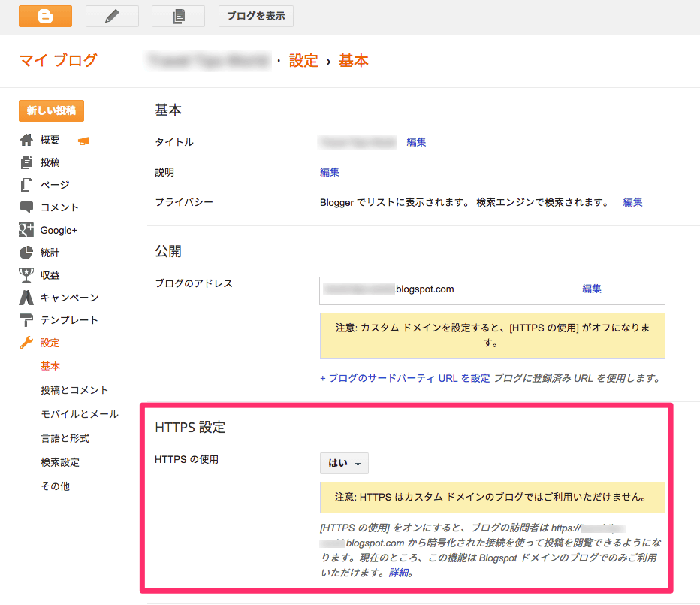Click the orange Blogger logo button

pos(45,16)
